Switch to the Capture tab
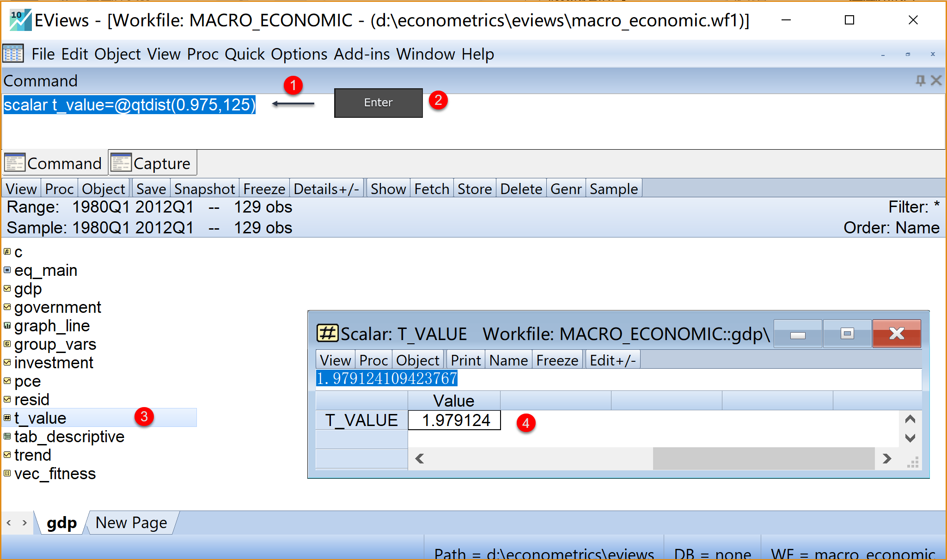947x560 pixels. pyautogui.click(x=153, y=164)
